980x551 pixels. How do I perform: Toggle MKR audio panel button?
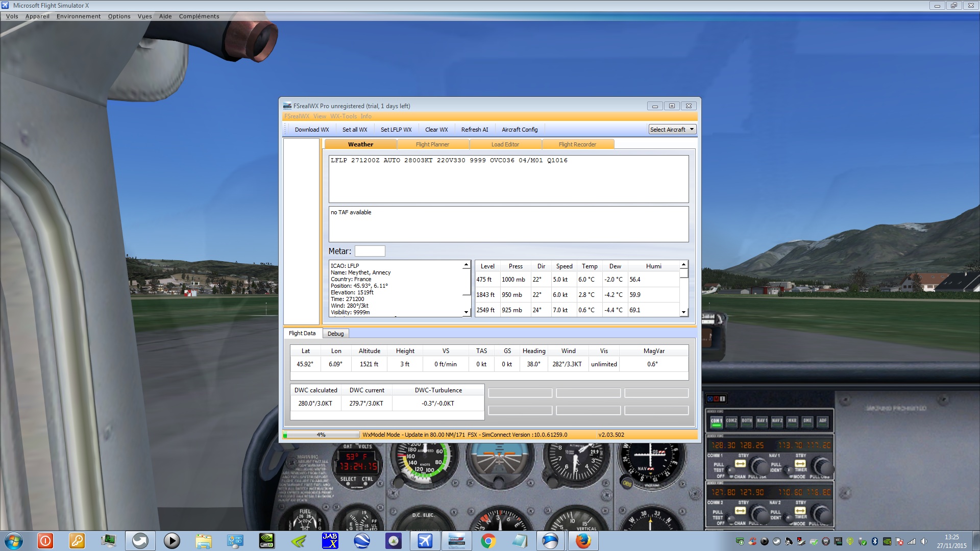[792, 421]
